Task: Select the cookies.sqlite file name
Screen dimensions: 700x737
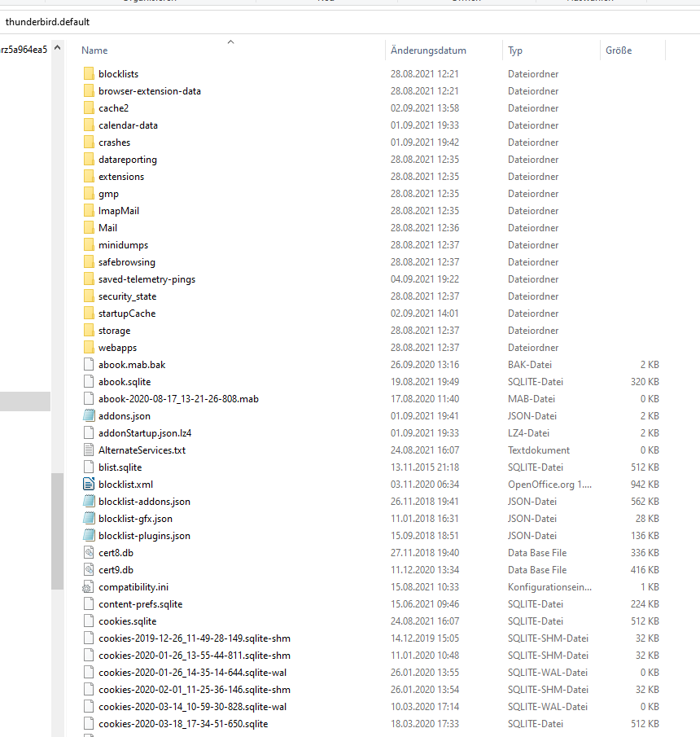Action: (x=127, y=621)
